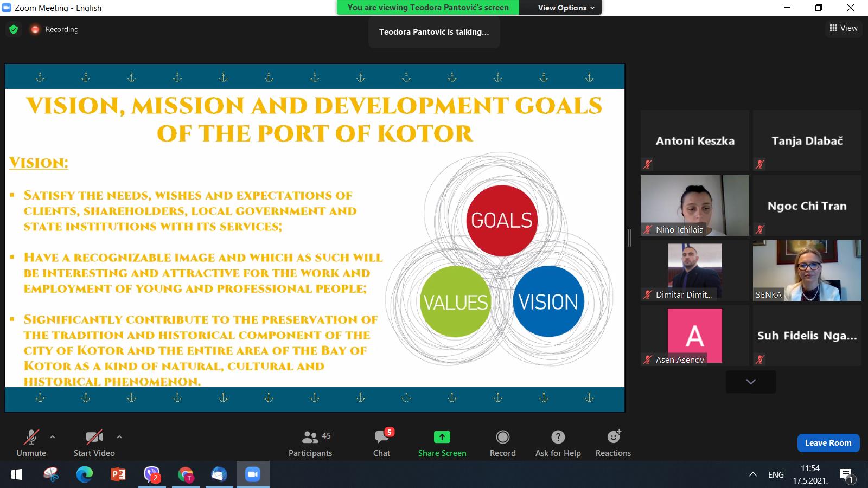Click Ask for Help icon

click(x=558, y=437)
